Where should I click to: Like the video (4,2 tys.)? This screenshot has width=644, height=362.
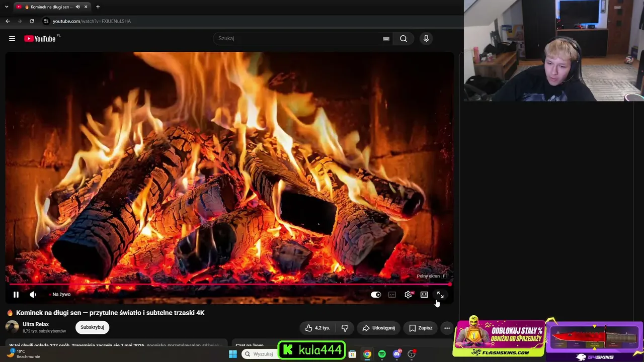(x=317, y=328)
